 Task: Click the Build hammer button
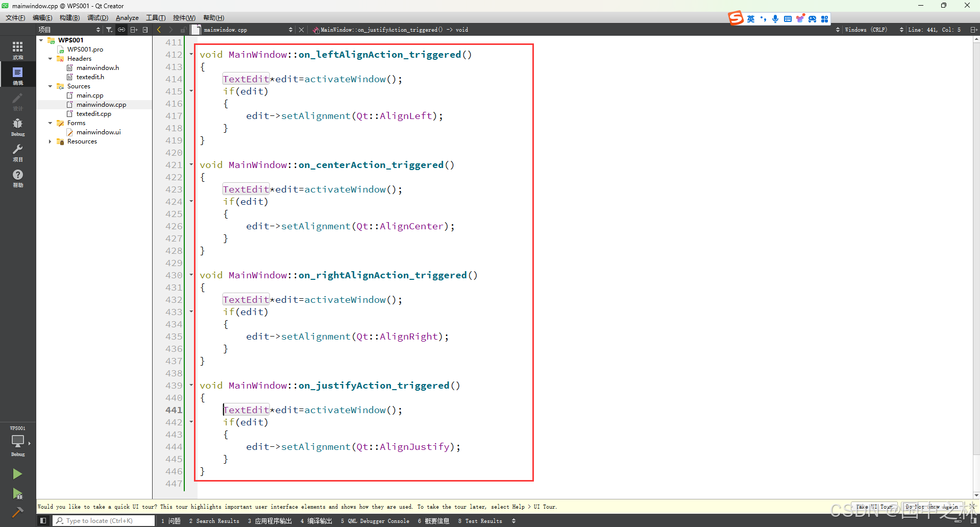tap(17, 512)
